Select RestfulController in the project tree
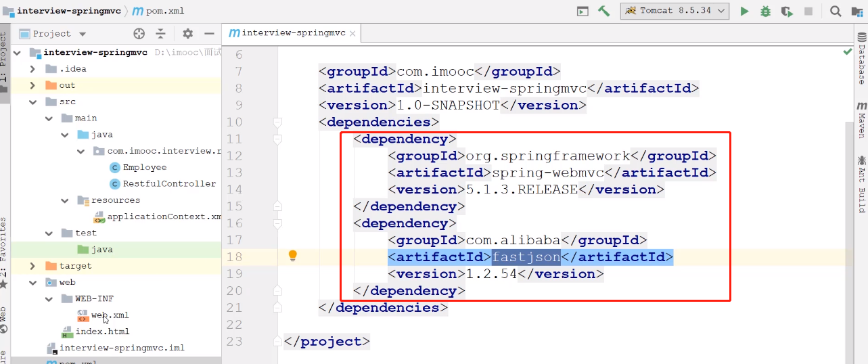 click(x=169, y=183)
